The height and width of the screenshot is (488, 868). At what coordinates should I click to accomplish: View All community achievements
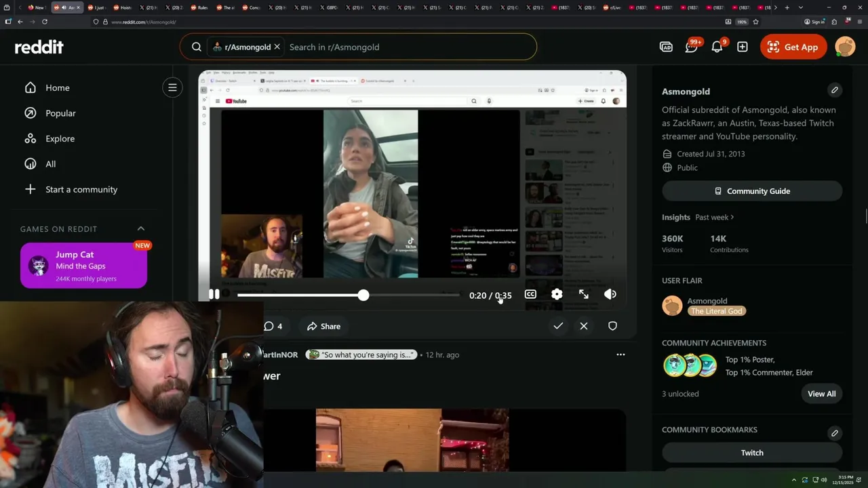click(x=821, y=394)
